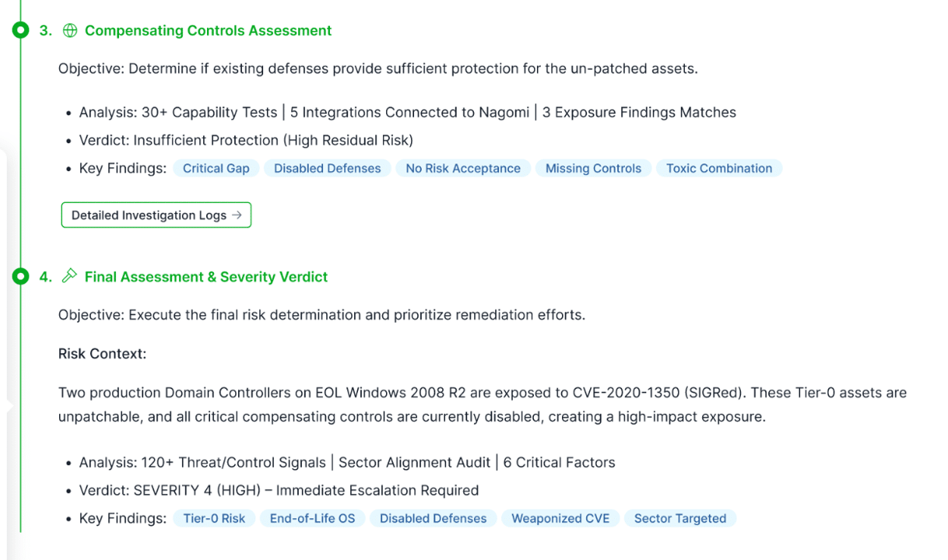
Task: Click the gavel icon beside Final Assessment
Action: 70,276
